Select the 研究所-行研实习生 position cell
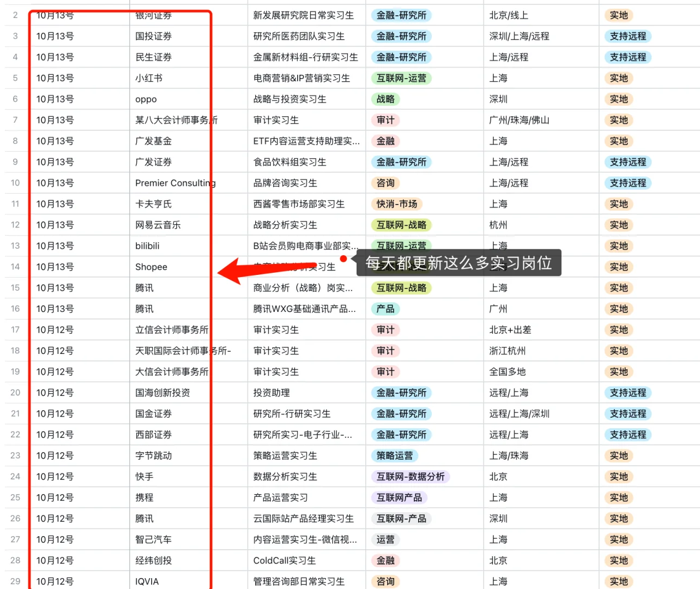The height and width of the screenshot is (589, 700). [306, 414]
